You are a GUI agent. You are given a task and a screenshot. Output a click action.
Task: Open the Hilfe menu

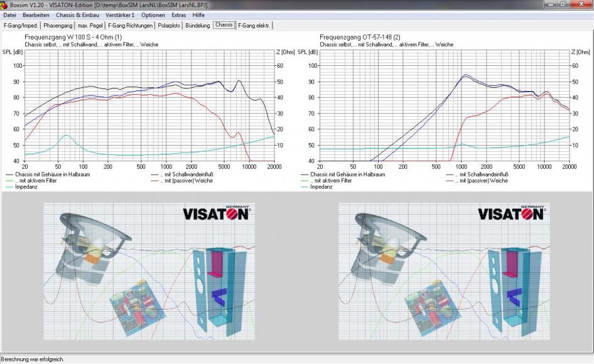(x=198, y=15)
